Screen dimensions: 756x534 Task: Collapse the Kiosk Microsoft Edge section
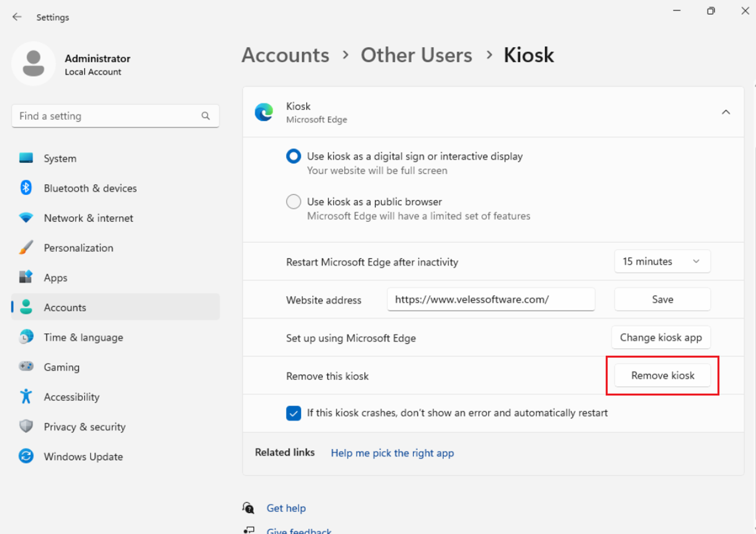coord(726,112)
